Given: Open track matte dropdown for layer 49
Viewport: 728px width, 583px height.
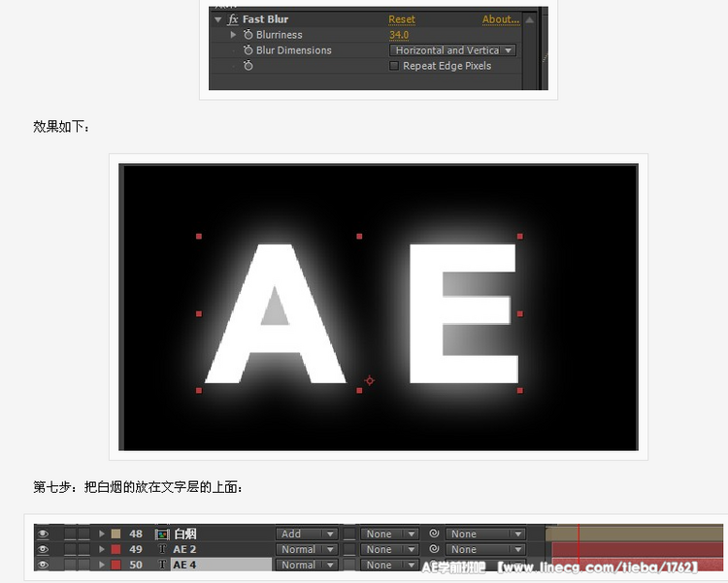Looking at the screenshot, I should tap(389, 550).
